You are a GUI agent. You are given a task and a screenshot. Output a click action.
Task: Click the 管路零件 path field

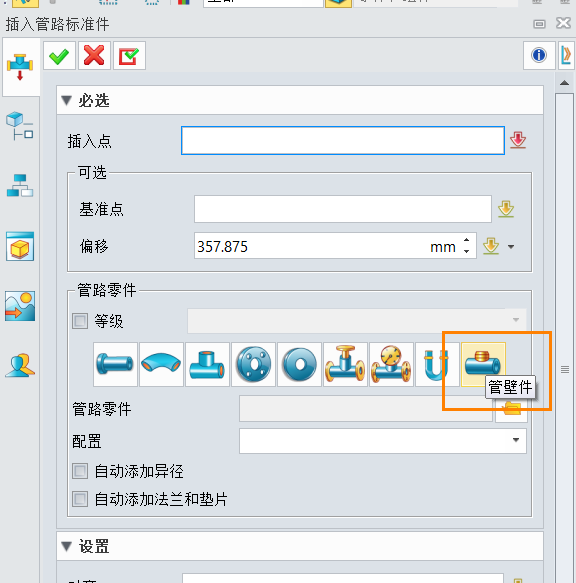(366, 409)
